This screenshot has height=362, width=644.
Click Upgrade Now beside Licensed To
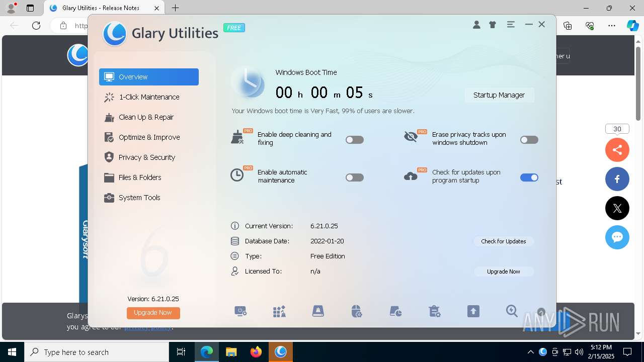[504, 271]
